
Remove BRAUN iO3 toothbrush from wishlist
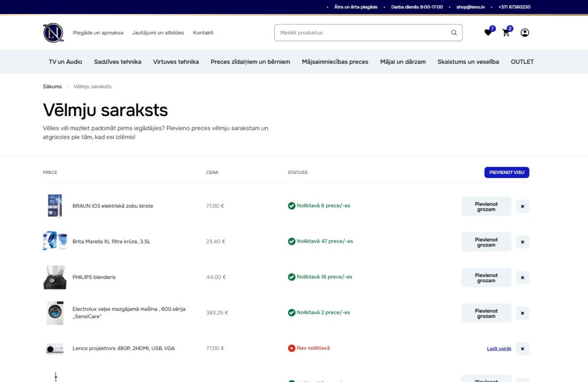click(522, 206)
